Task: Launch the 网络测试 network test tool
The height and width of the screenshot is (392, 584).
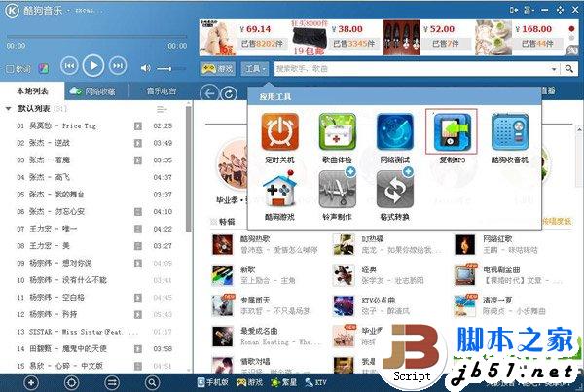Action: click(395, 131)
